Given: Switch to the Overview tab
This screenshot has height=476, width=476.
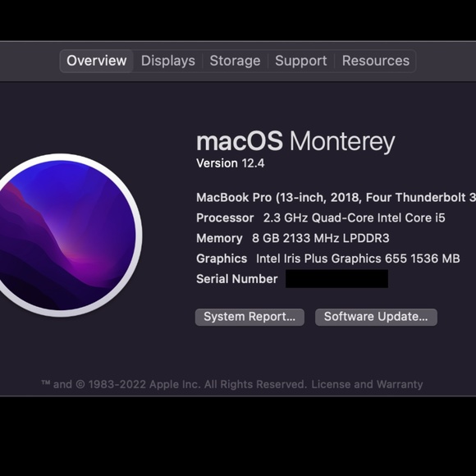Looking at the screenshot, I should pos(97,61).
